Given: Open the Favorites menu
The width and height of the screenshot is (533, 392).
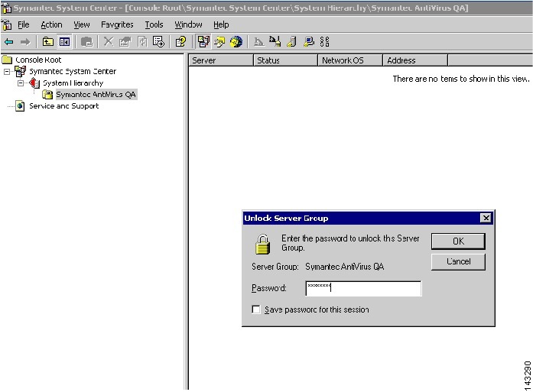Looking at the screenshot, I should pyautogui.click(x=117, y=24).
